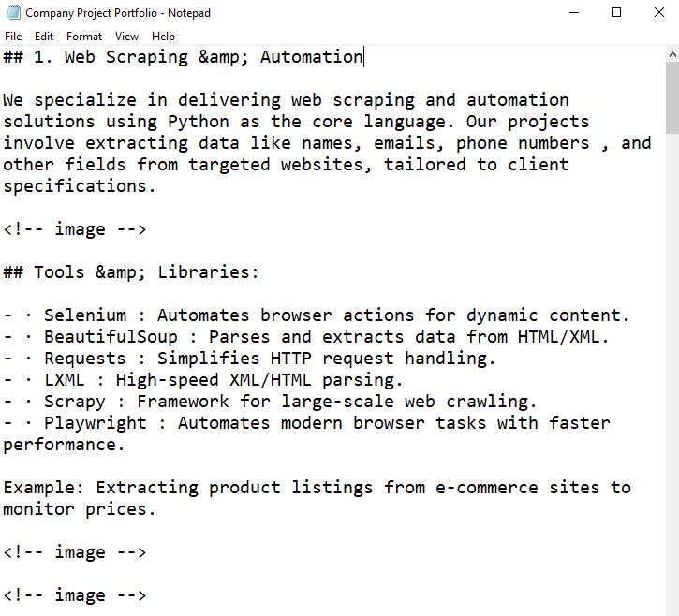This screenshot has height=616, width=679.
Task: Click the word 'specifications.'
Action: pyautogui.click(x=80, y=186)
